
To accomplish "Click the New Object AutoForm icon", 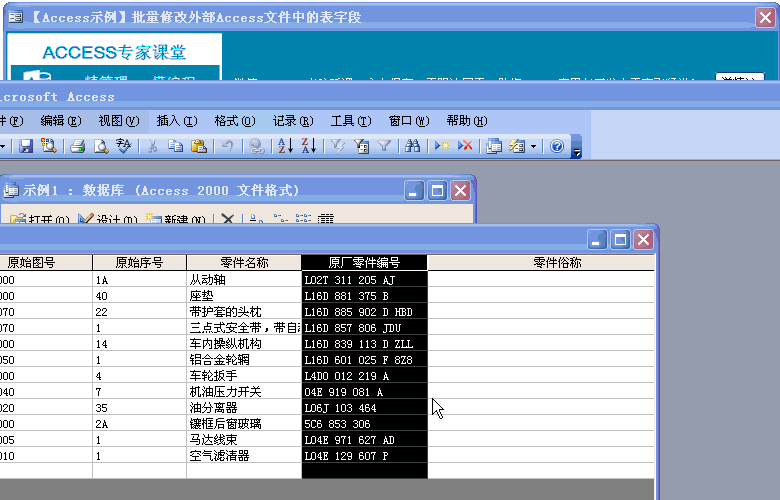I will click(517, 146).
